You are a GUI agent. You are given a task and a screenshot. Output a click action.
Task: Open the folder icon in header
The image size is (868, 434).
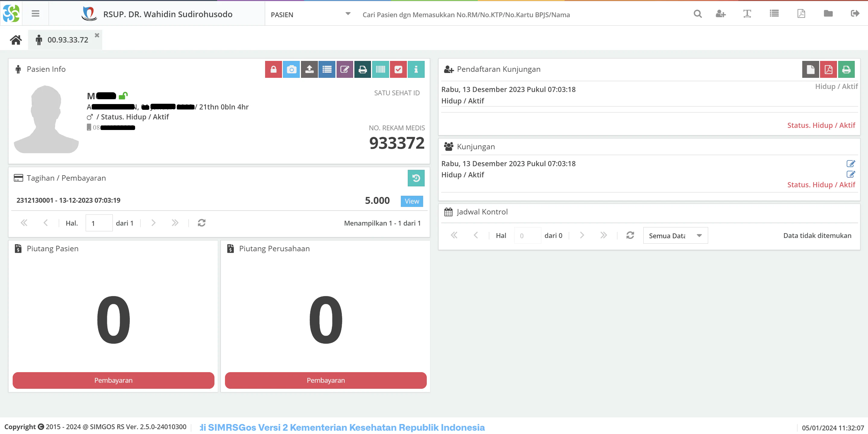(x=828, y=14)
